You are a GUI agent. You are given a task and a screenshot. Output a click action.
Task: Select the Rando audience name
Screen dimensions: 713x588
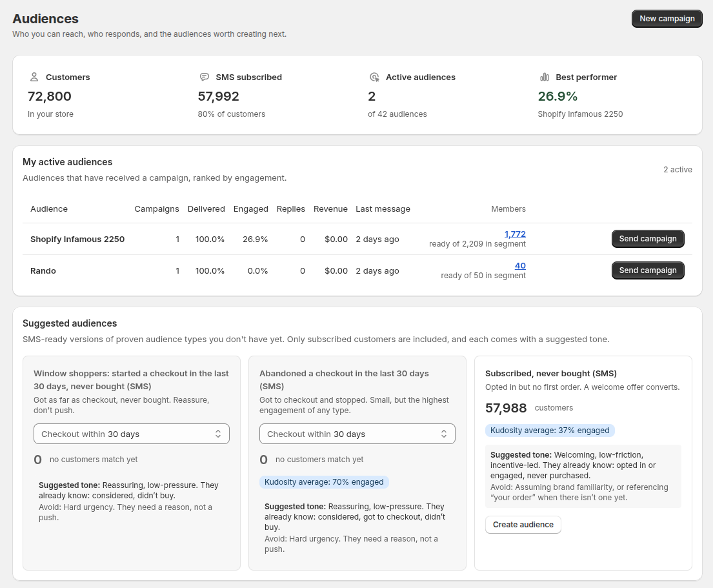coord(43,270)
